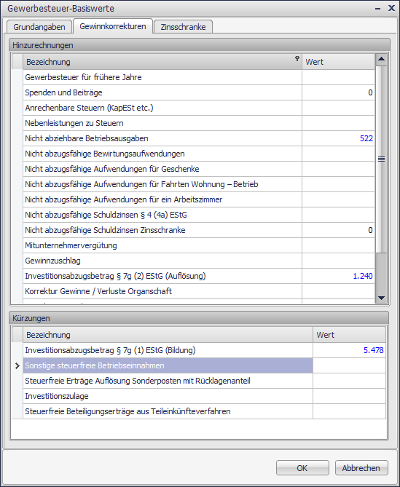Viewport: 400px width, 487px height.
Task: Click the scroll up arrow in Hinzurechnungen
Action: tap(381, 60)
